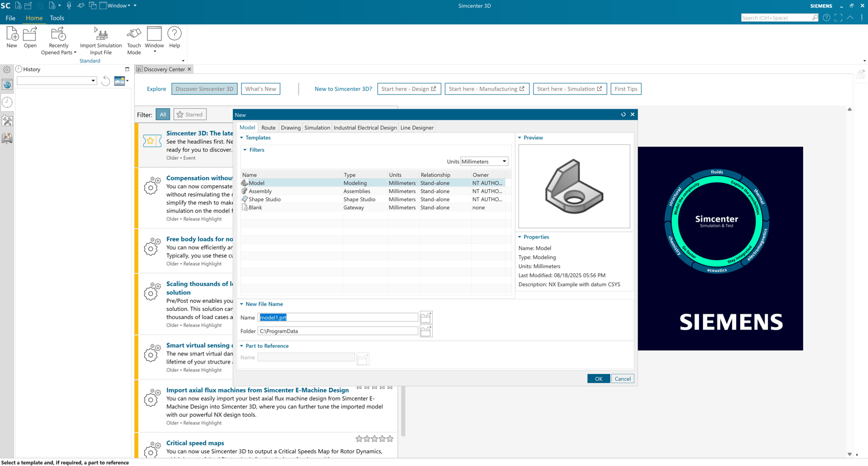Open Start here - Simulation link
This screenshot has width=868, height=466.
tap(569, 89)
